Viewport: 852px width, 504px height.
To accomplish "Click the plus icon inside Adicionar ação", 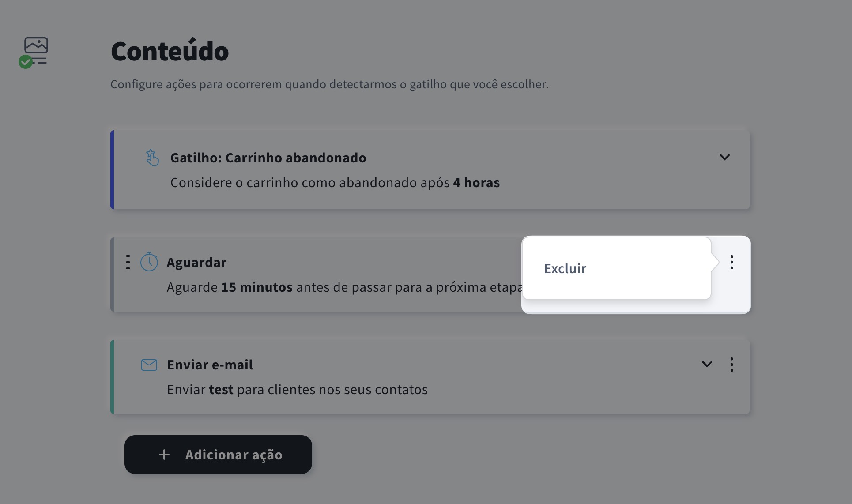I will pyautogui.click(x=164, y=455).
